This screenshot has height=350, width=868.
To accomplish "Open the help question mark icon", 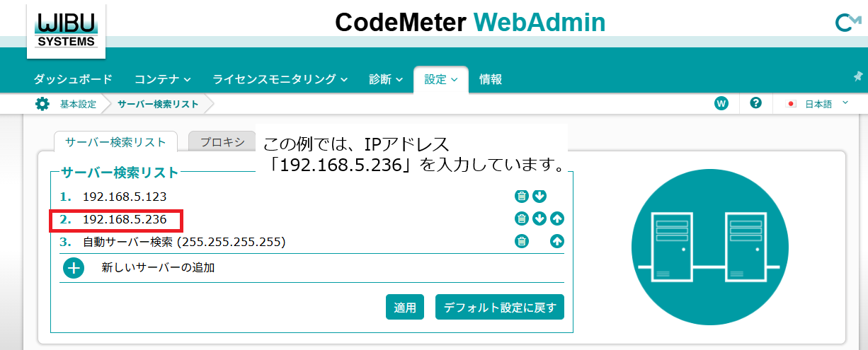I will coord(755,103).
